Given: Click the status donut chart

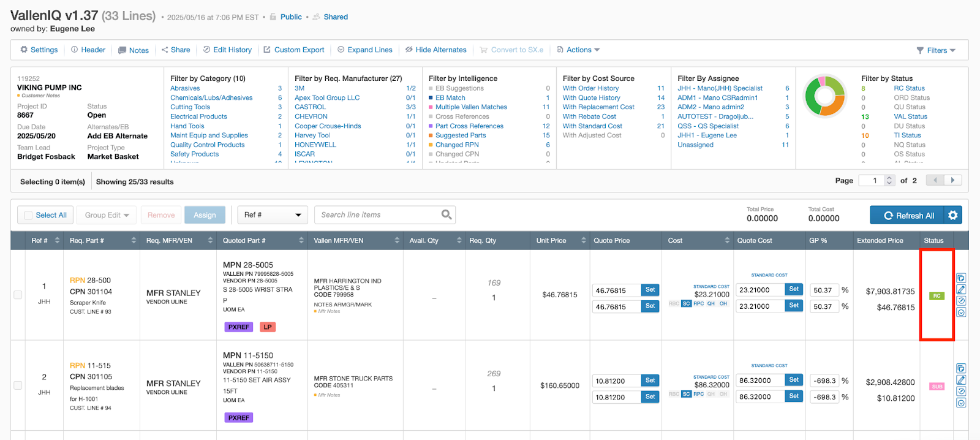Looking at the screenshot, I should tap(824, 96).
